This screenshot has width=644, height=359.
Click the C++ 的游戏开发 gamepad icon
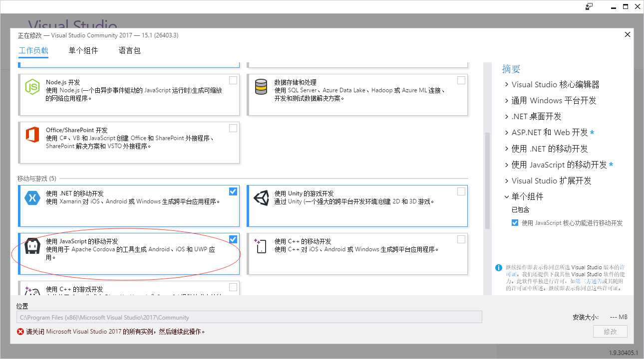(32, 292)
